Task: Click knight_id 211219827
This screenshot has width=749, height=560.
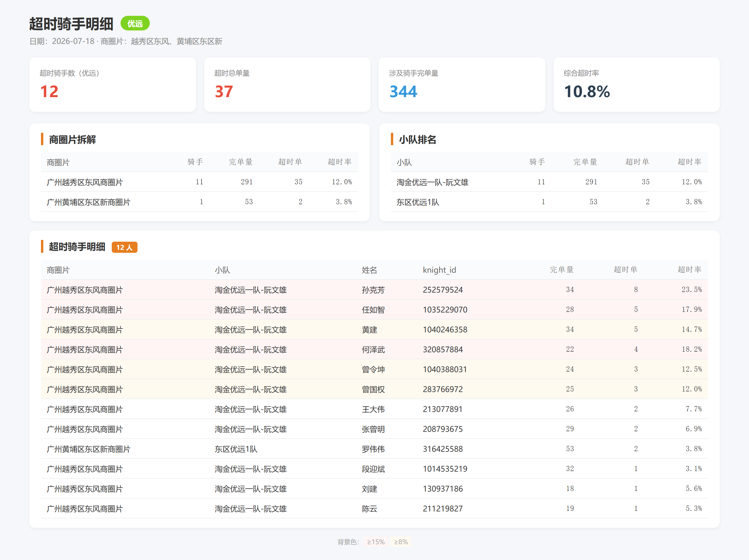Action: click(443, 509)
